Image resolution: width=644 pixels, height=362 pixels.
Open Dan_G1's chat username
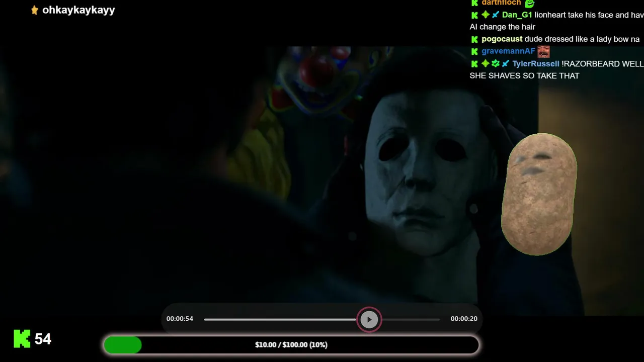[x=517, y=15]
